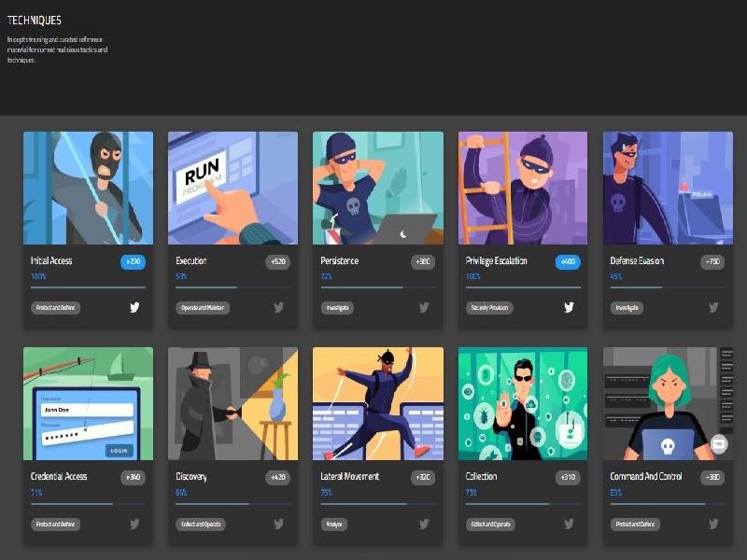Screen dimensions: 747x560
Task: Click the Execution card title
Action: pyautogui.click(x=191, y=261)
